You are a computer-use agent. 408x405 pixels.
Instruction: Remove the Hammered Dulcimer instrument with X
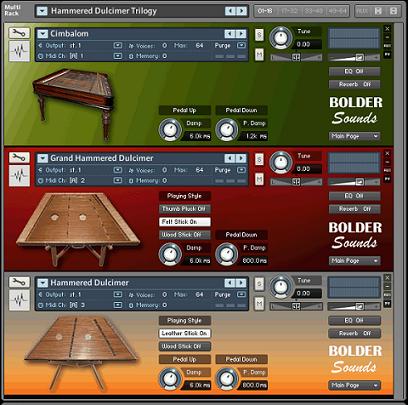tap(387, 278)
